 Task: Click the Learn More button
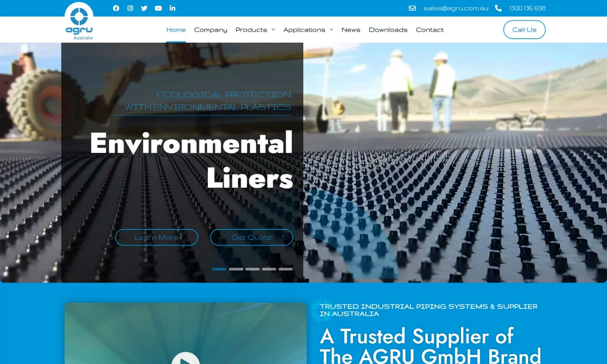156,237
